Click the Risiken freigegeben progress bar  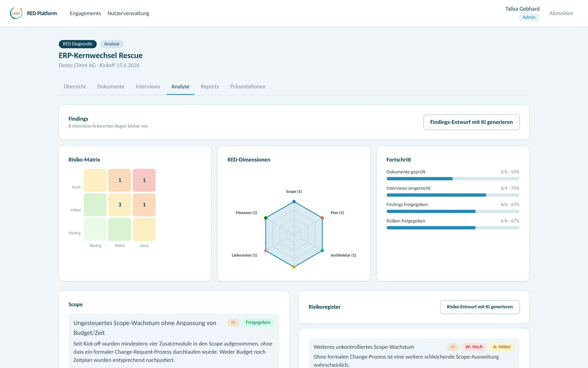(x=453, y=228)
